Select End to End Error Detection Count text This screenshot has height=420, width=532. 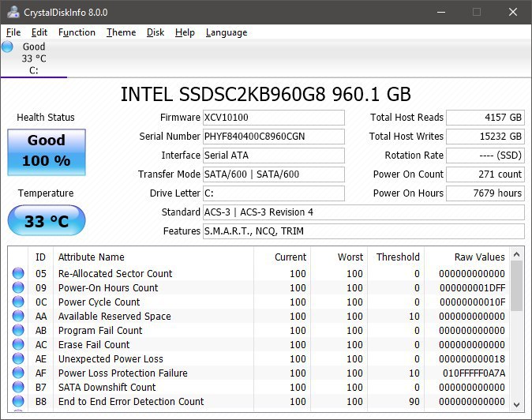point(131,402)
